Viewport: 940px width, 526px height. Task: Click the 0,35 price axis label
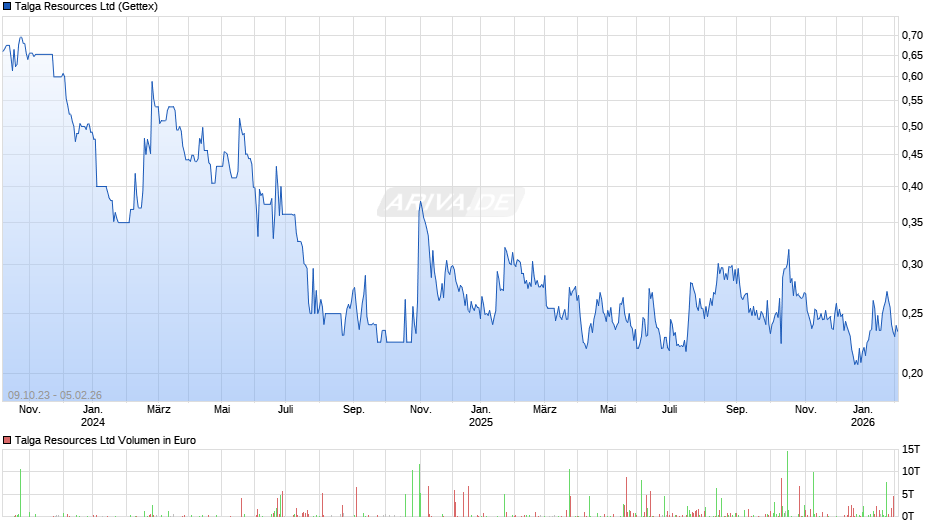912,223
